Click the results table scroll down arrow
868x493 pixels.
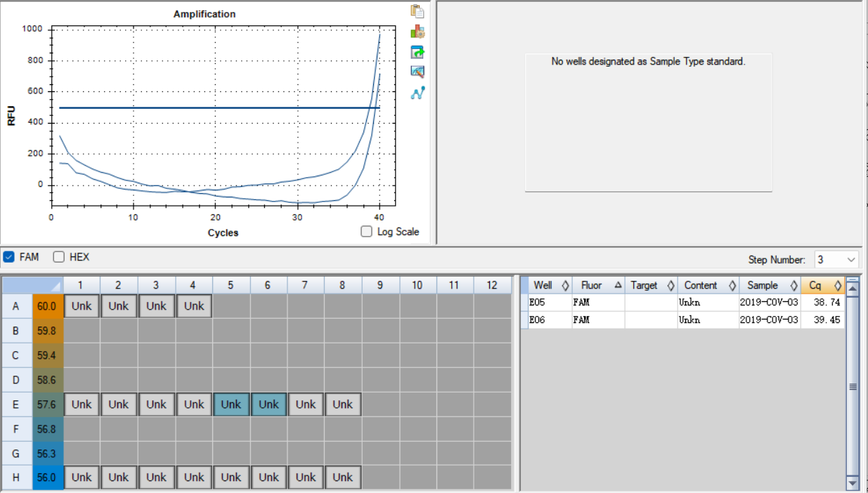tap(853, 483)
